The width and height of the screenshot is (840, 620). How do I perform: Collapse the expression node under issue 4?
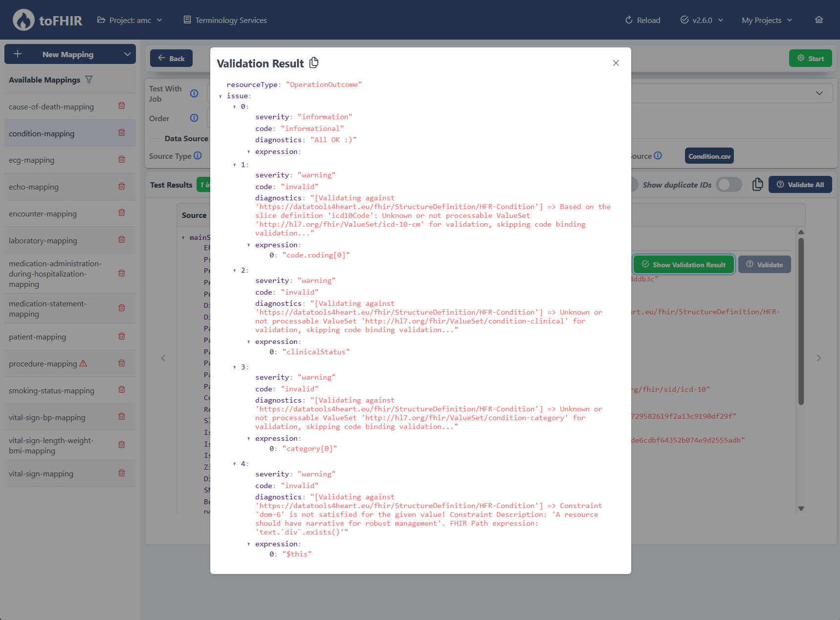pyautogui.click(x=249, y=544)
